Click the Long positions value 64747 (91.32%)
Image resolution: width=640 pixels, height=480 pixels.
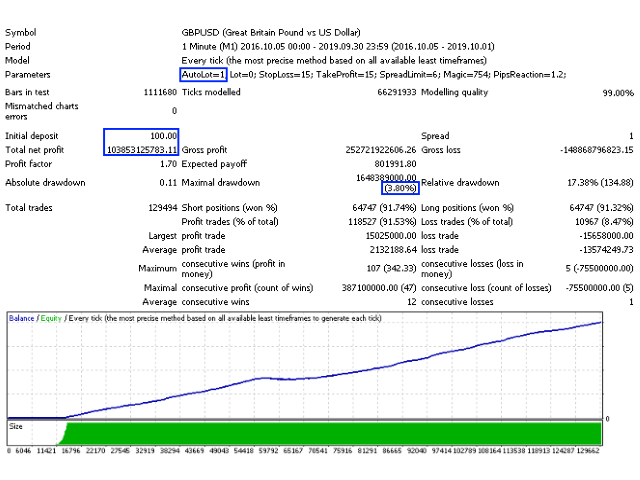(x=601, y=208)
